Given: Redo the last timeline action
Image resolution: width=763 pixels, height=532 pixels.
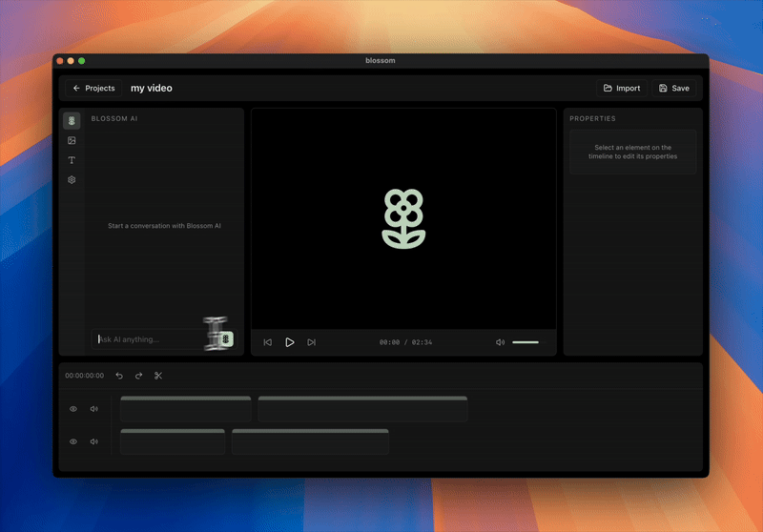Looking at the screenshot, I should tap(138, 376).
